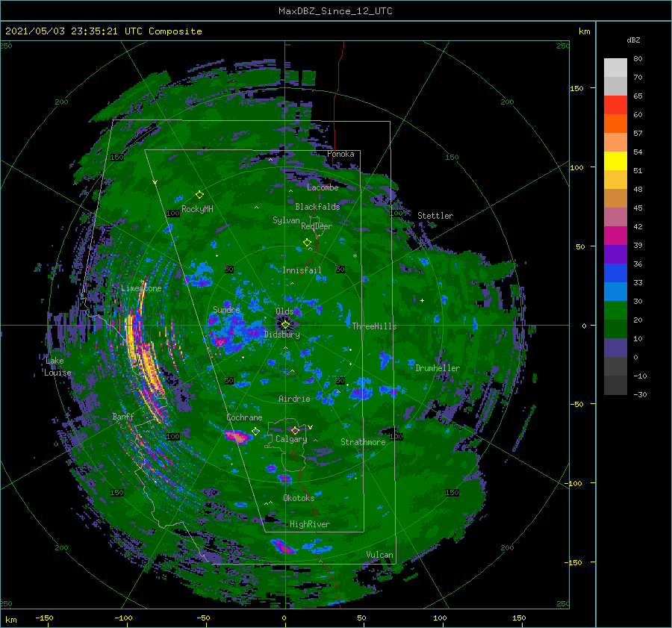Image resolution: width=672 pixels, height=628 pixels.
Task: Select the Sylvan label
Action: 286,220
